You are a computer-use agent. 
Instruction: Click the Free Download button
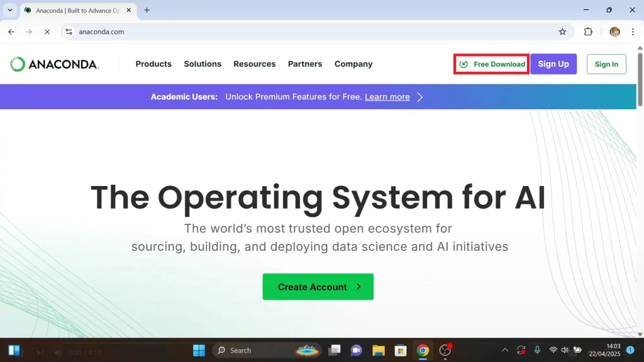pos(492,64)
